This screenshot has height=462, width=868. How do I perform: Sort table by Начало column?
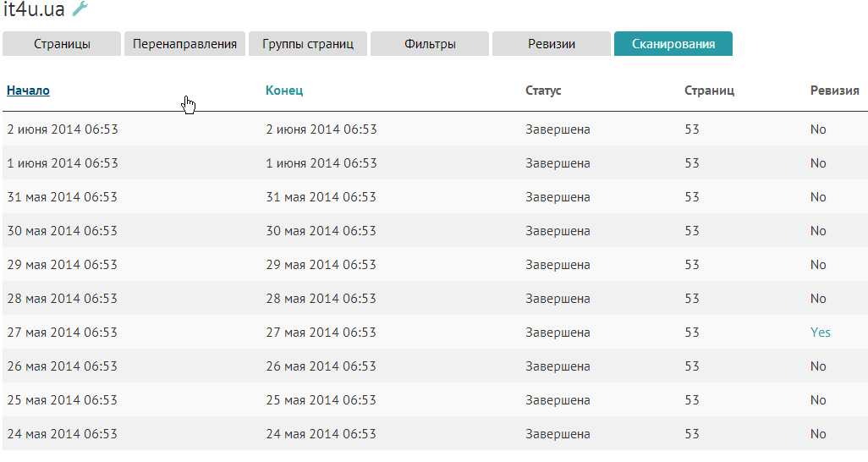pos(28,91)
